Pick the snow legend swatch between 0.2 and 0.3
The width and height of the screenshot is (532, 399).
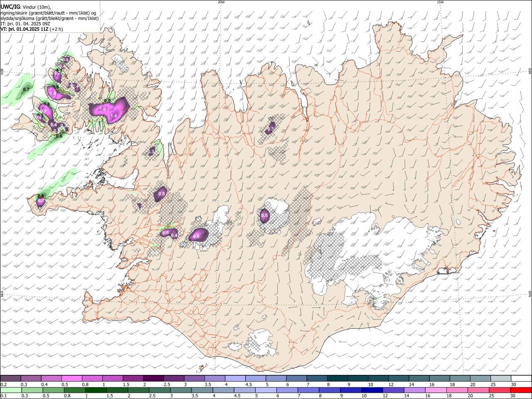[x=11, y=378]
